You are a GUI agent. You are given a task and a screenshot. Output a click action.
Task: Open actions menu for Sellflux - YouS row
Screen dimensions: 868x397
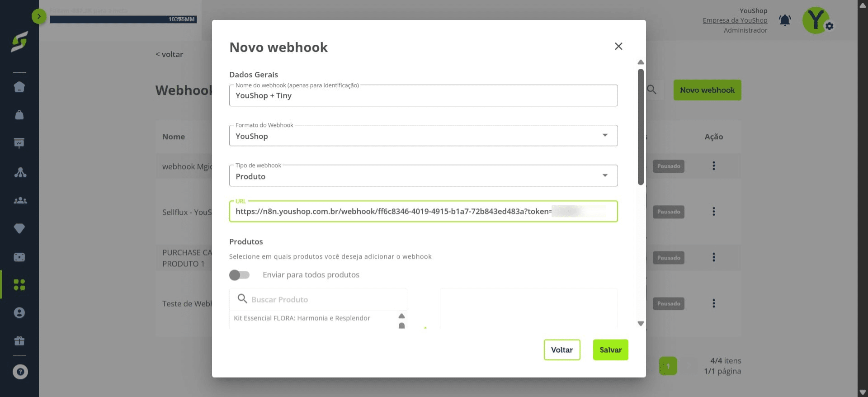coord(714,212)
